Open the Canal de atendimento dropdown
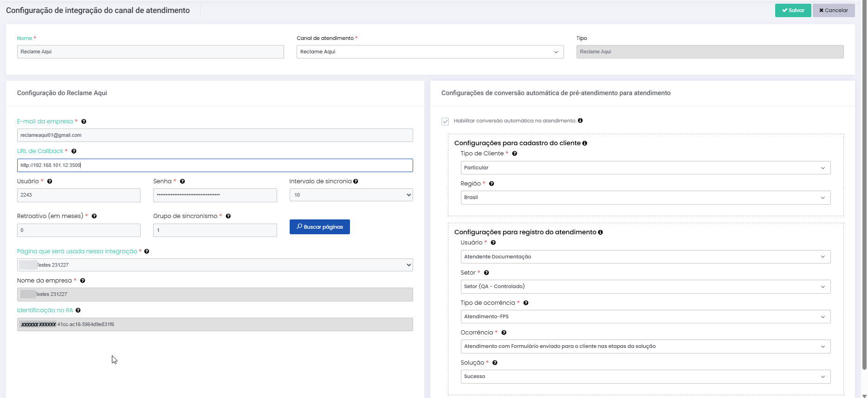 coord(430,52)
